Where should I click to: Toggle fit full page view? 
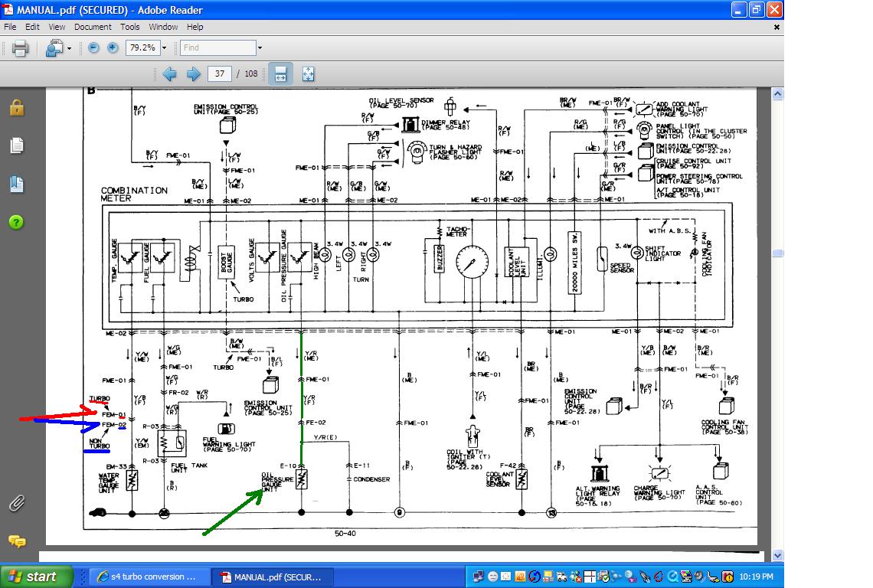308,74
